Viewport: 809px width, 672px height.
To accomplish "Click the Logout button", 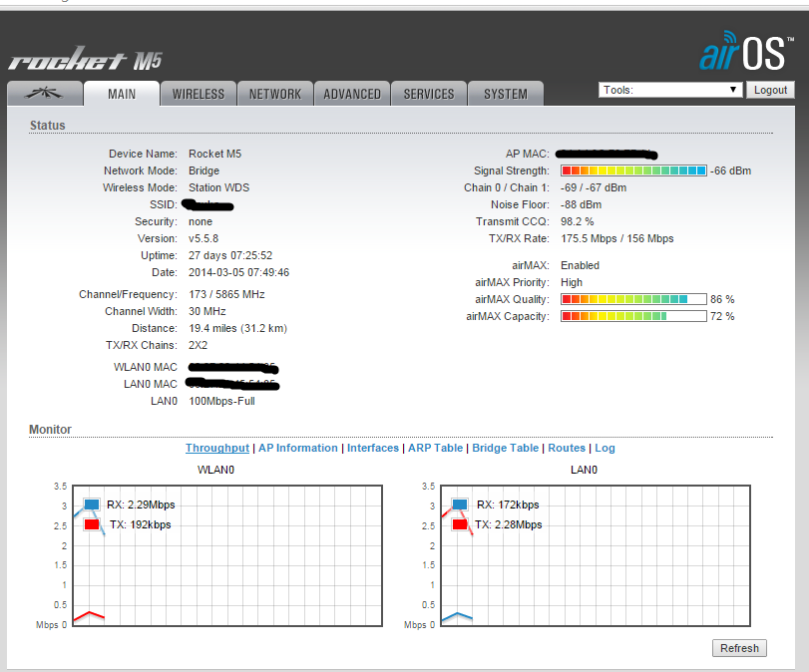I will tap(770, 90).
